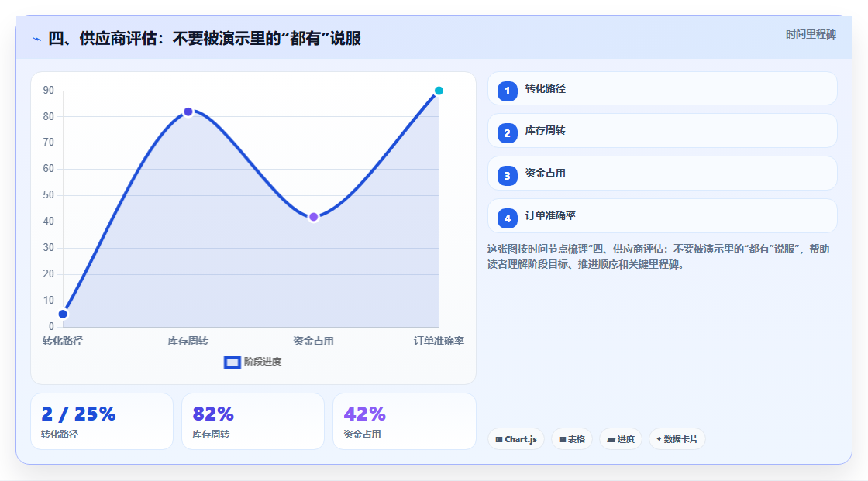Viewport: 868px width, 481px height.
Task: Toggle the 阶段进度 legend swatch
Action: point(232,362)
